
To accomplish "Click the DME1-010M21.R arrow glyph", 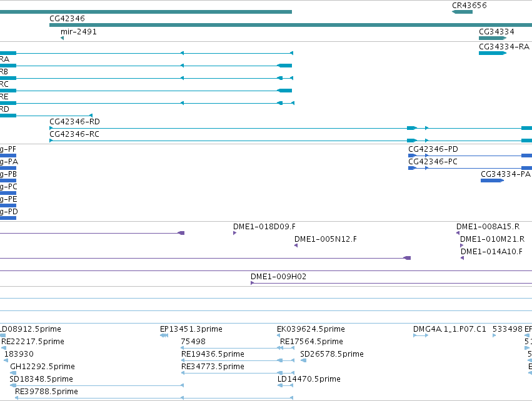I will (462, 245).
